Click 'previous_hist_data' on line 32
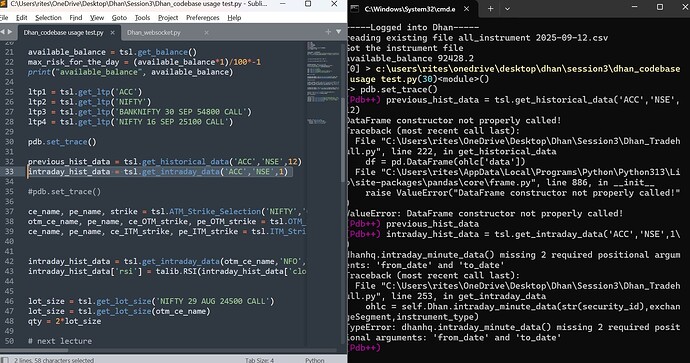Viewport: 690px width, 363px height. [69, 162]
